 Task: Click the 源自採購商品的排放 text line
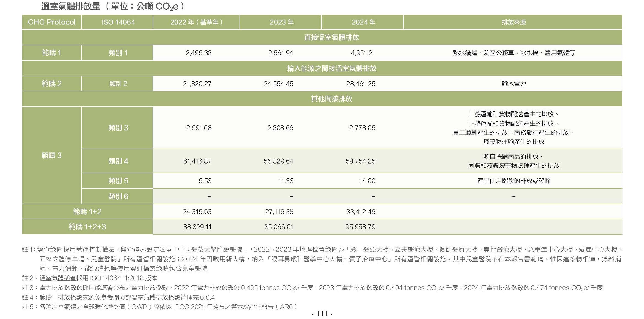(x=514, y=156)
